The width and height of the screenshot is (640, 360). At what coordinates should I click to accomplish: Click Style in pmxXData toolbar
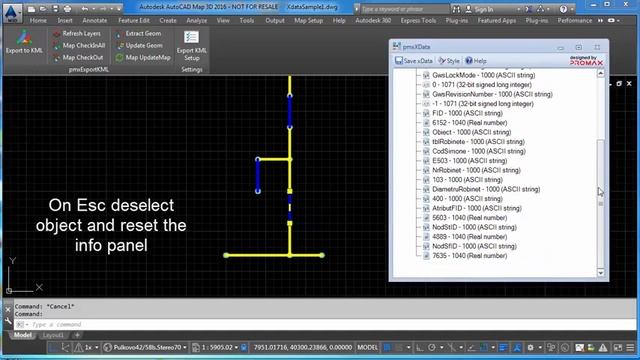click(x=449, y=61)
